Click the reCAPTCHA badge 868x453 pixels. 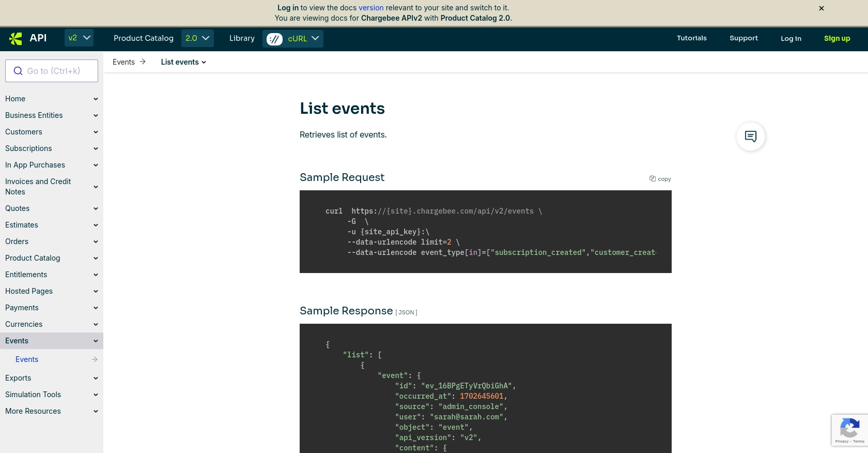(850, 430)
